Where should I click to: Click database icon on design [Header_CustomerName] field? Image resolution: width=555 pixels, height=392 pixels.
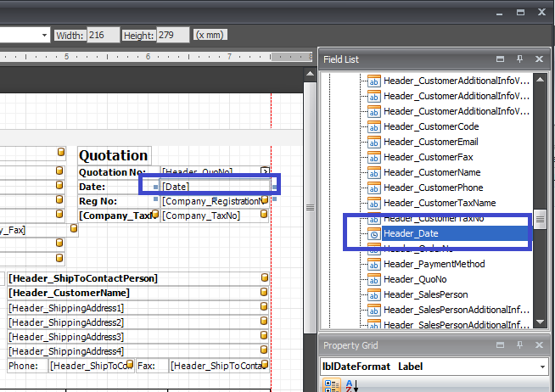point(264,292)
